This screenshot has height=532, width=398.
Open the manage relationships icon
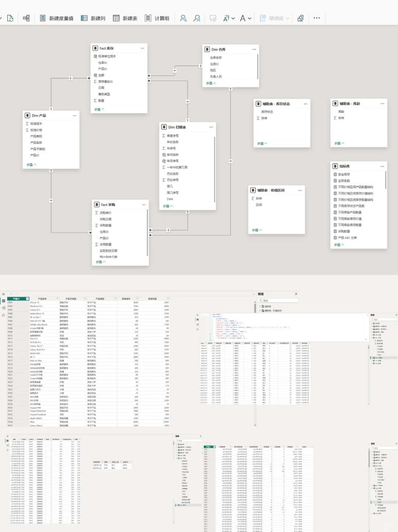26,18
